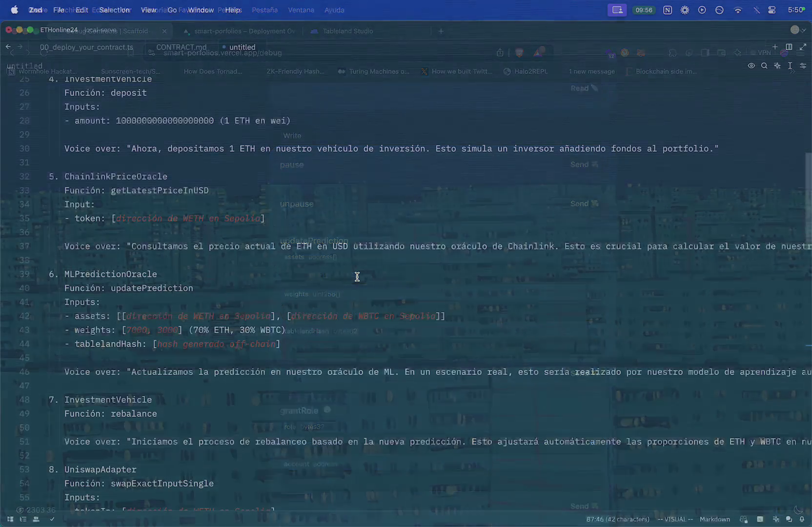This screenshot has height=527, width=812.
Task: Select the untitled editor tab
Action: (242, 47)
